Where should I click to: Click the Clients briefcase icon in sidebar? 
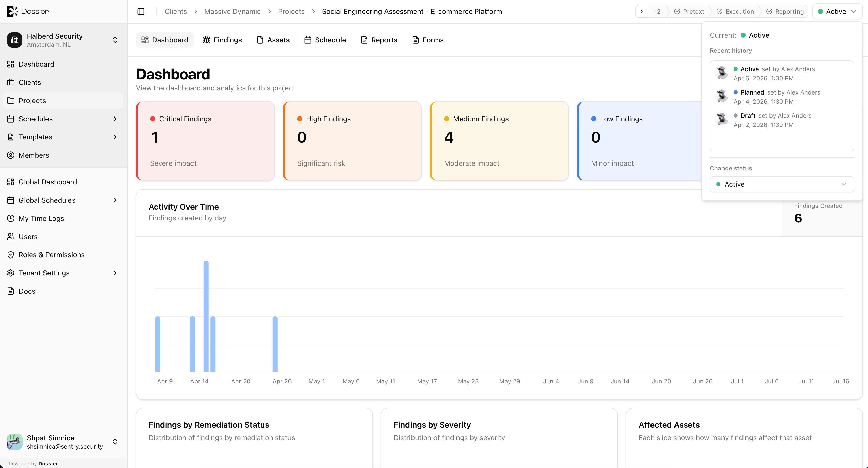pyautogui.click(x=11, y=82)
